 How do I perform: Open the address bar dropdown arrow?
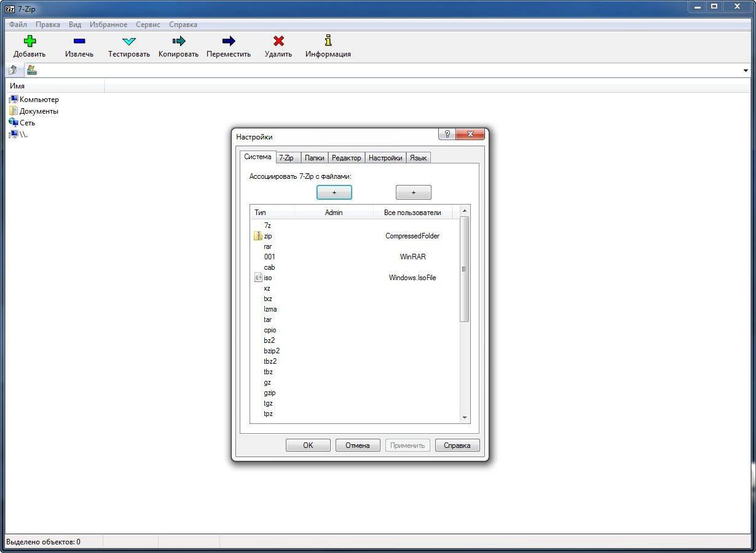pos(746,71)
